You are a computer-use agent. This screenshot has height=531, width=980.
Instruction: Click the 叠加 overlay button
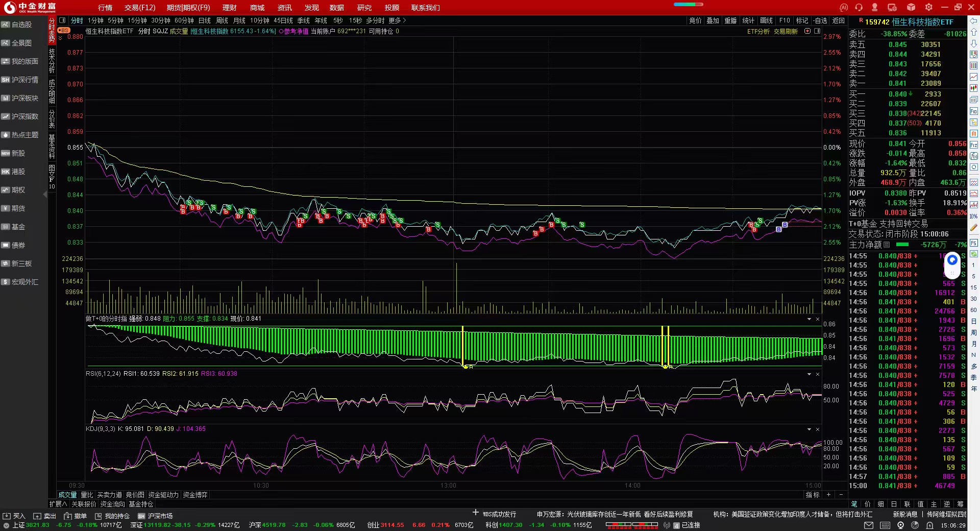coord(713,20)
